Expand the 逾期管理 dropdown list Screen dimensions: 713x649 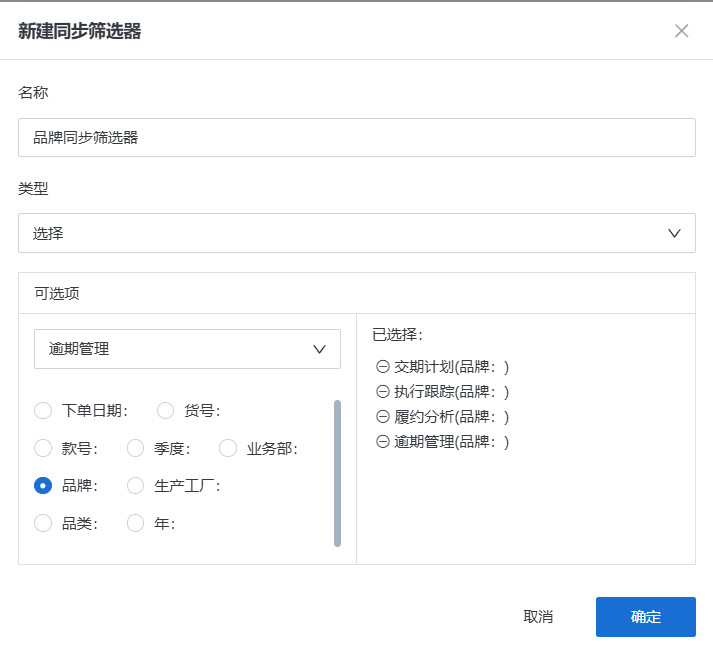[187, 349]
